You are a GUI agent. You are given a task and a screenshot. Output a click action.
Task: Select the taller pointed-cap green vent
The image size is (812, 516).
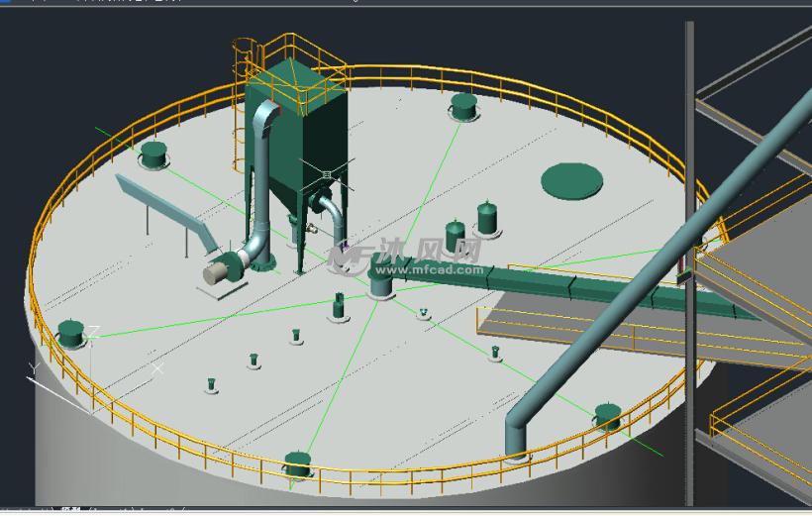487,217
